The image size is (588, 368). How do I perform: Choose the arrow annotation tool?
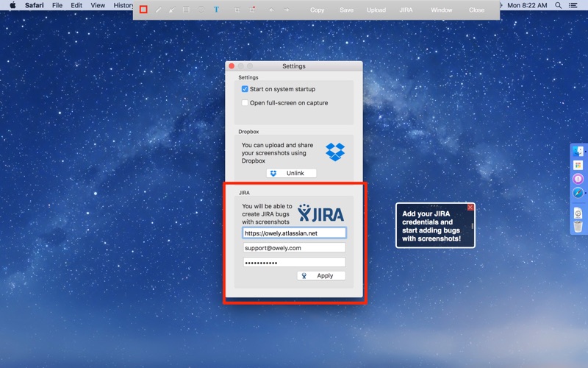pyautogui.click(x=172, y=10)
